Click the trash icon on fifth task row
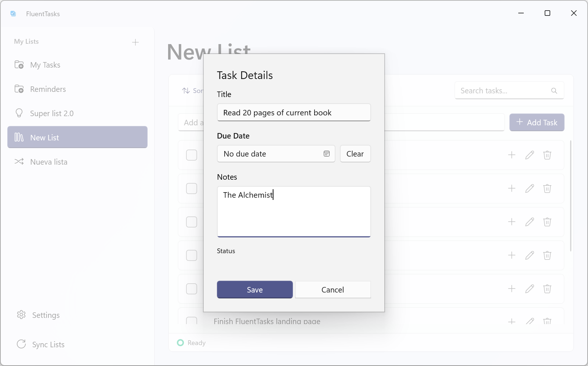The image size is (588, 366). click(x=547, y=289)
